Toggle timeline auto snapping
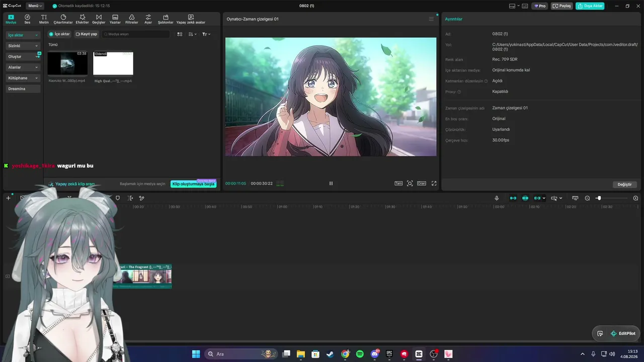 (525, 198)
